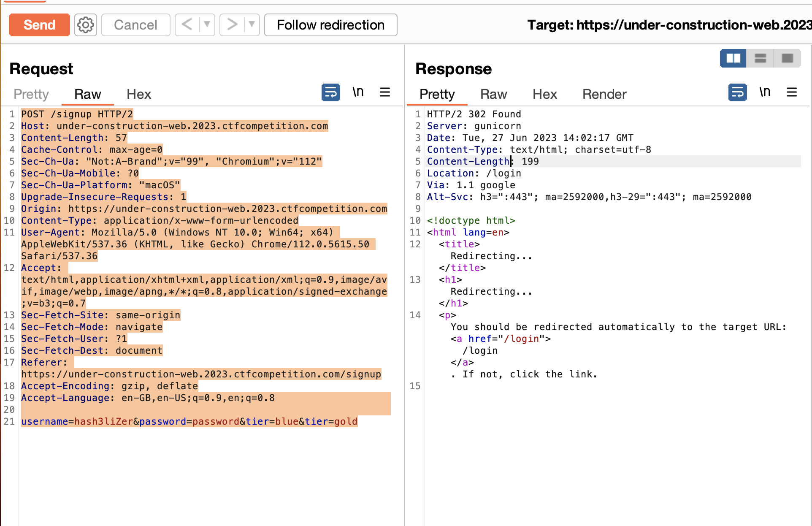Screen dimensions: 812x526
Task: Go back to previous request arrow
Action: [x=187, y=25]
